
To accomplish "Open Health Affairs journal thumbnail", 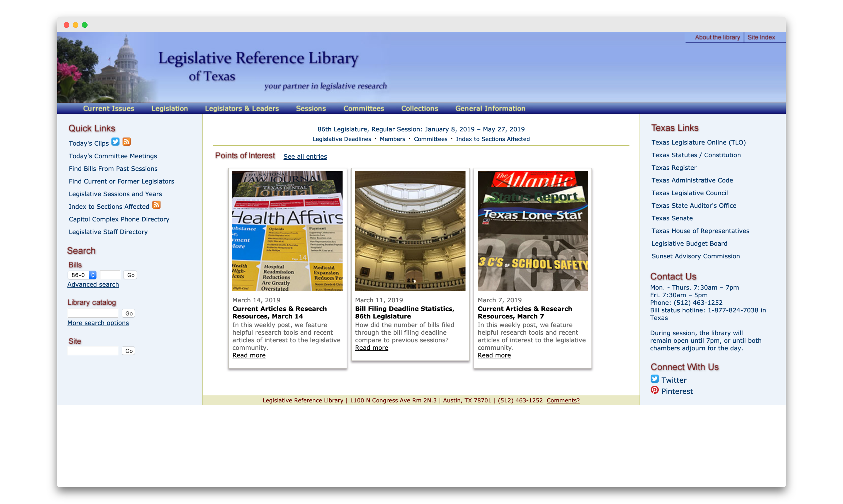I will (x=287, y=231).
